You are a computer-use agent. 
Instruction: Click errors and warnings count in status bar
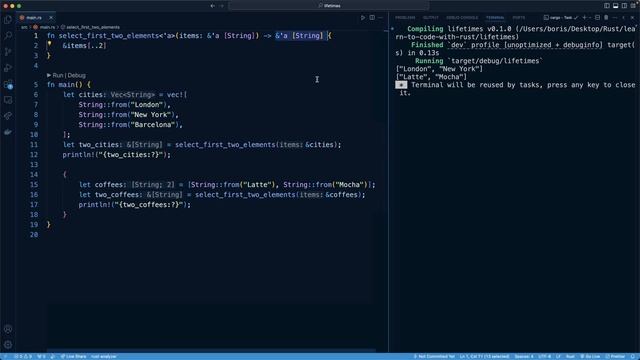click(23, 357)
